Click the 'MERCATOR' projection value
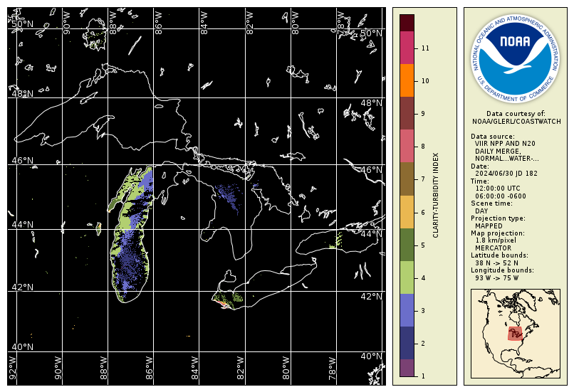 [493, 248]
